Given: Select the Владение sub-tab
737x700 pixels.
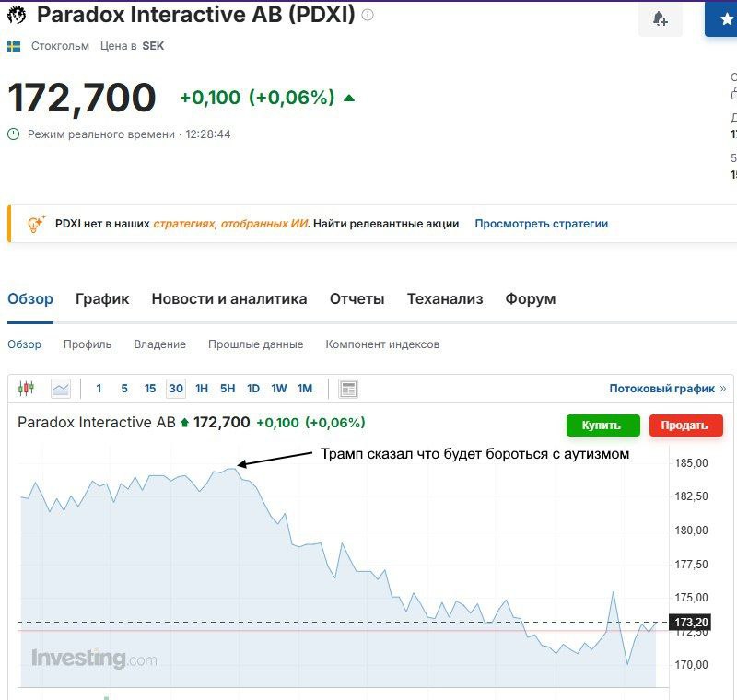Looking at the screenshot, I should [159, 344].
